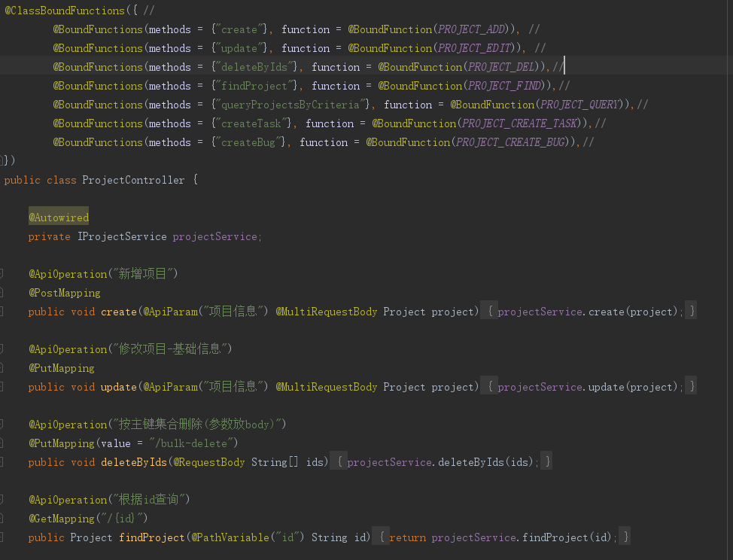Image resolution: width=733 pixels, height=560 pixels.
Task: Click the IProjectService type name
Action: click(122, 236)
